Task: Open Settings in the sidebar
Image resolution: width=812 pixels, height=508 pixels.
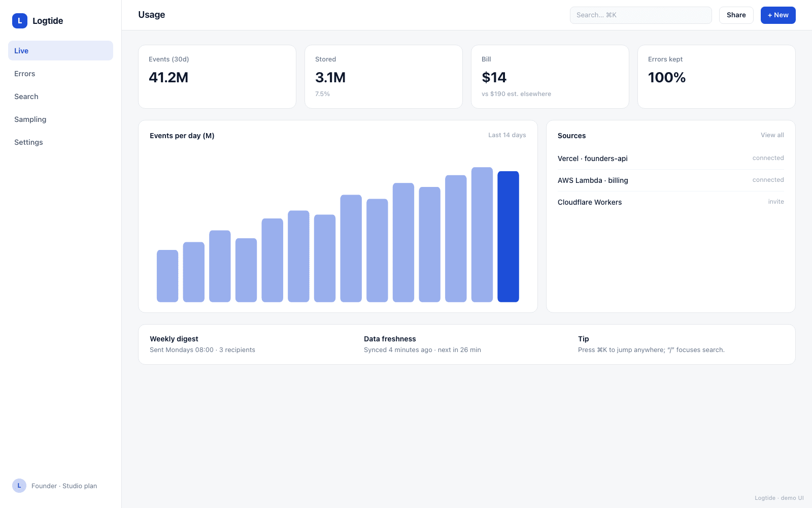Action: pos(60,142)
